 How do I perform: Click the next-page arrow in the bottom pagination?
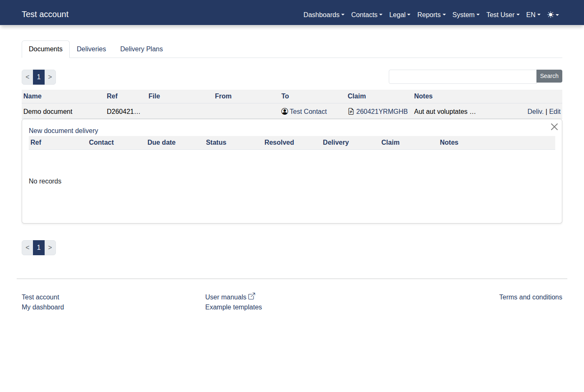[x=50, y=247]
